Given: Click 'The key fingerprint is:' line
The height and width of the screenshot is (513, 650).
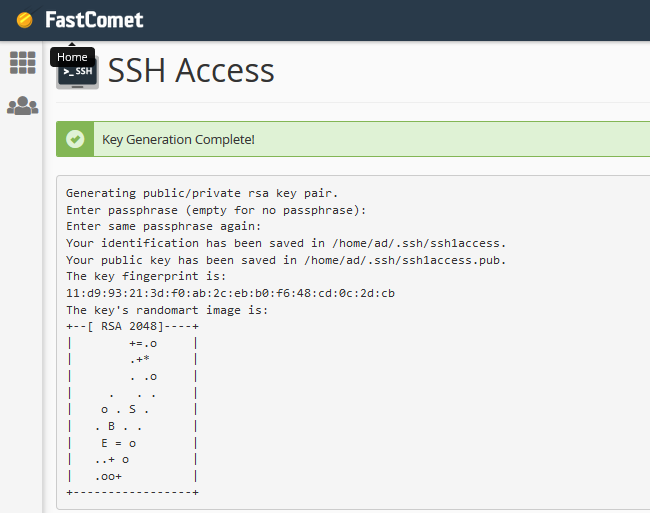Looking at the screenshot, I should coord(146,276).
